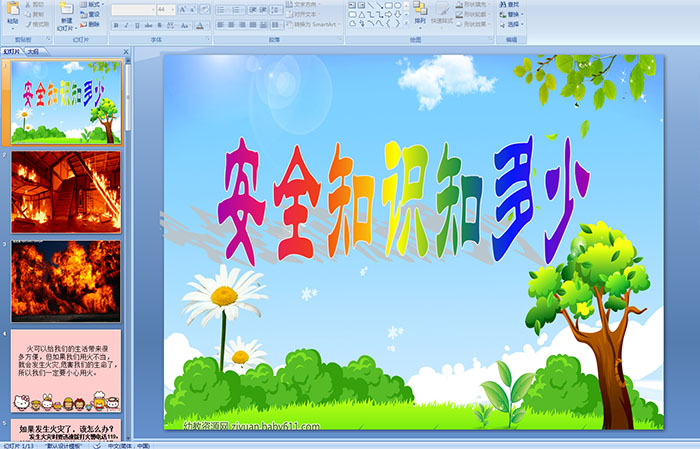Select the straight Line shape
The width and height of the screenshot is (700, 449).
[371, 5]
